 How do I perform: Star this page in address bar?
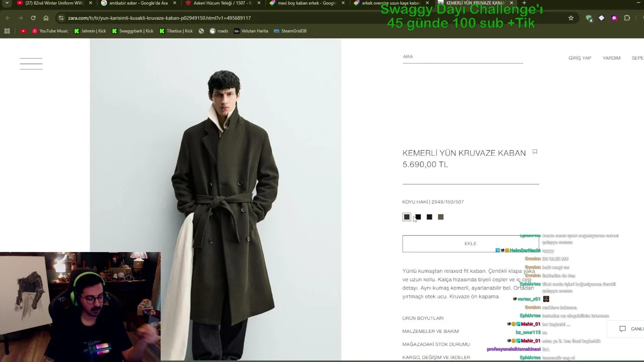(571, 18)
